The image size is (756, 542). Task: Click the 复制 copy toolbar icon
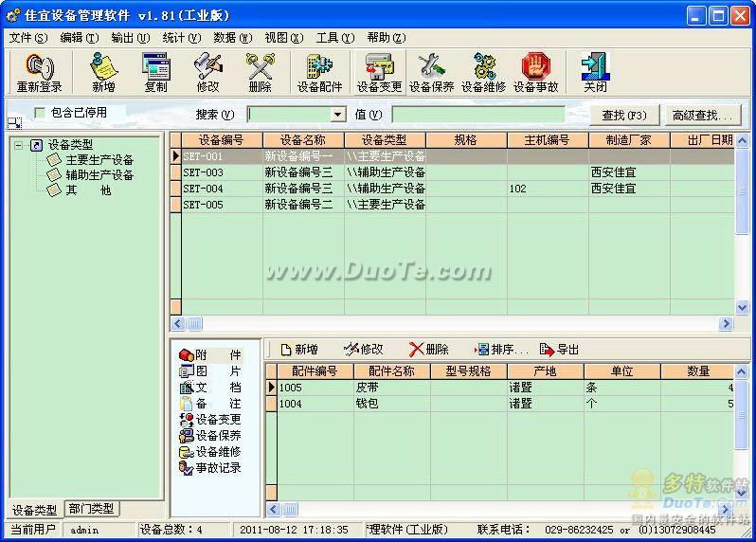tap(155, 72)
